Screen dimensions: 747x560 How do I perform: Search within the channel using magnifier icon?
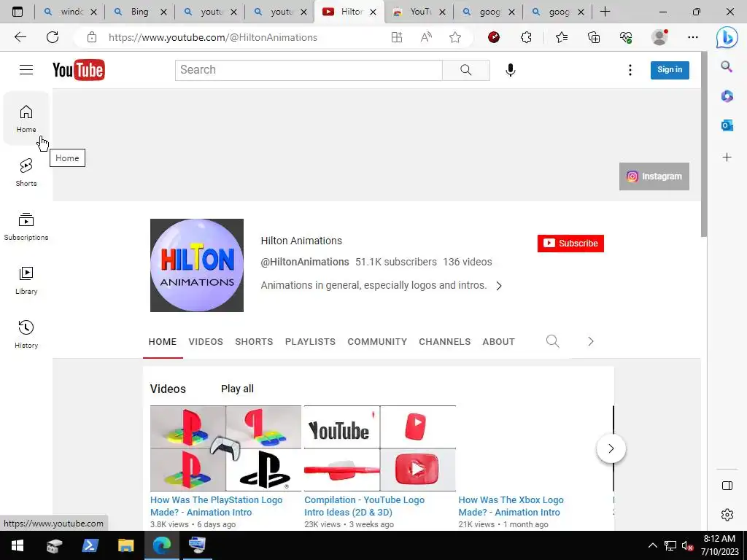[553, 341]
